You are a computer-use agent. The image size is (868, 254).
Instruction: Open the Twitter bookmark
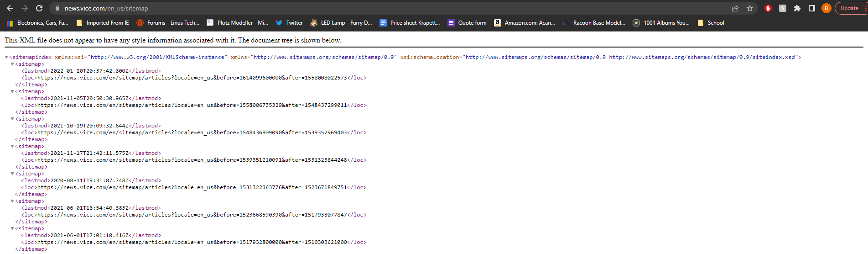(289, 23)
